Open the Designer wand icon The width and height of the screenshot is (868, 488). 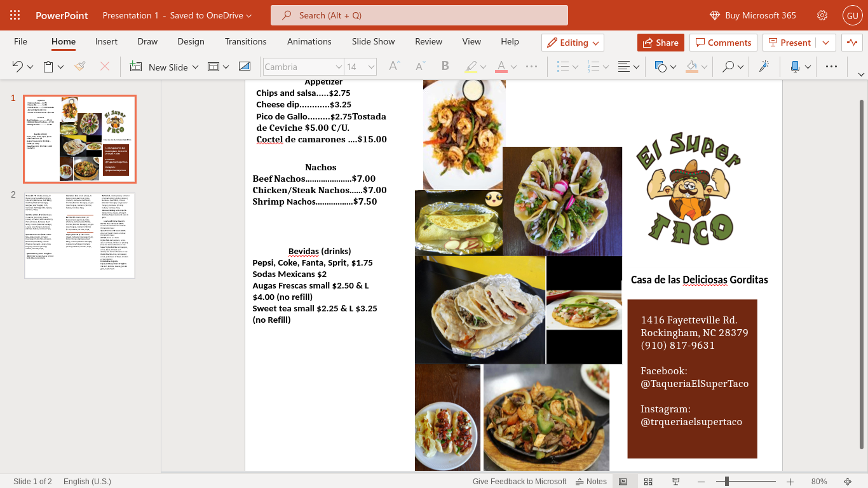pos(764,67)
